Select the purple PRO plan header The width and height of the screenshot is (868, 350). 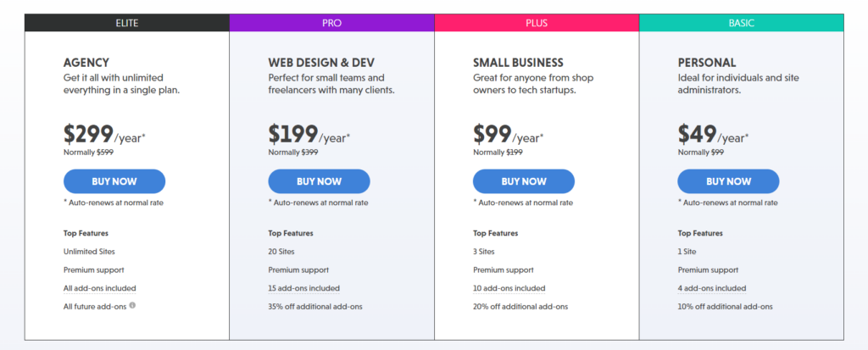point(331,23)
